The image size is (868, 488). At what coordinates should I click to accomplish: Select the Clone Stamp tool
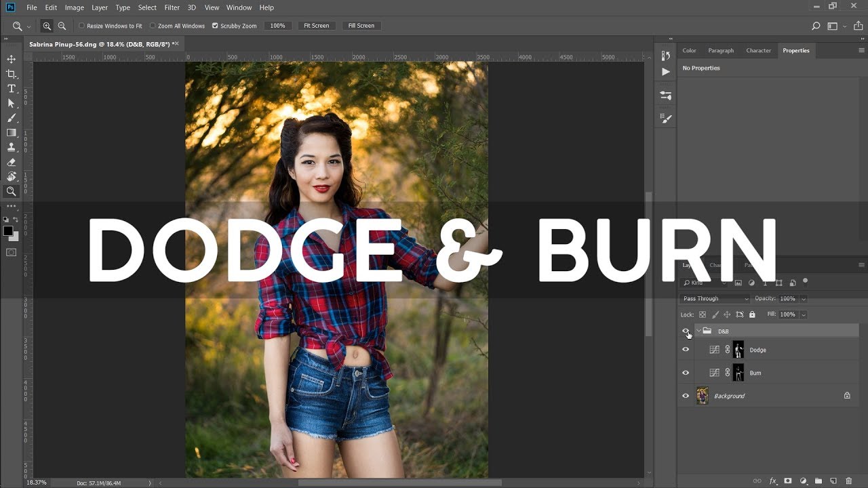pos(11,147)
